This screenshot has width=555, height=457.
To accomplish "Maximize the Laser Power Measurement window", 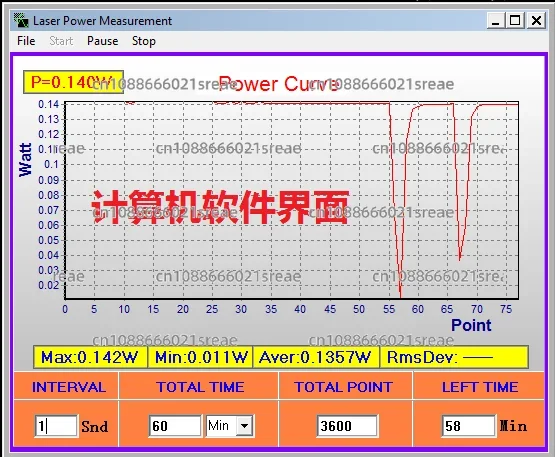I will [515, 21].
